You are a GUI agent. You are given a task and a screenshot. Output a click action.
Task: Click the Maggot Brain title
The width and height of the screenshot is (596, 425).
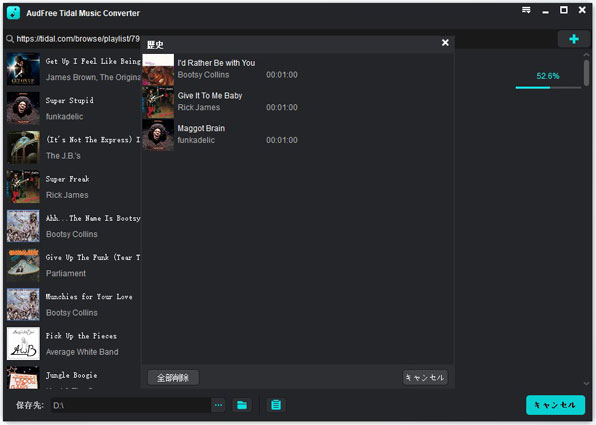tap(201, 128)
